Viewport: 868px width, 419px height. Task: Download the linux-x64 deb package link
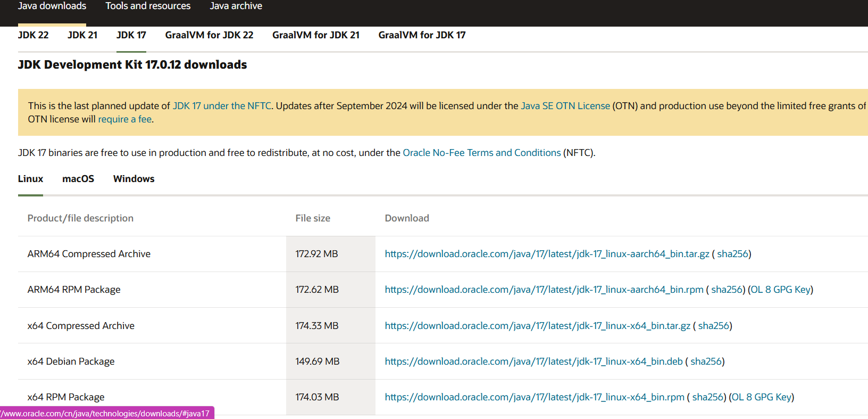(x=534, y=362)
